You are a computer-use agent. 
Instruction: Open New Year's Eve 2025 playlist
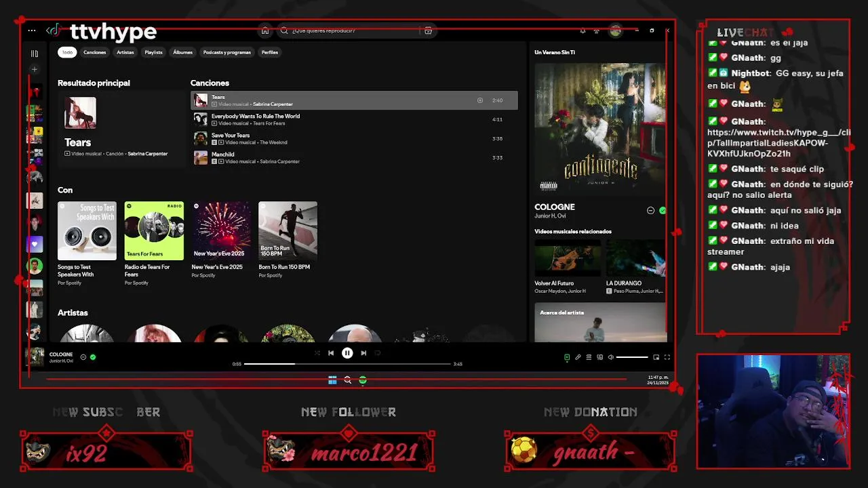(x=221, y=241)
